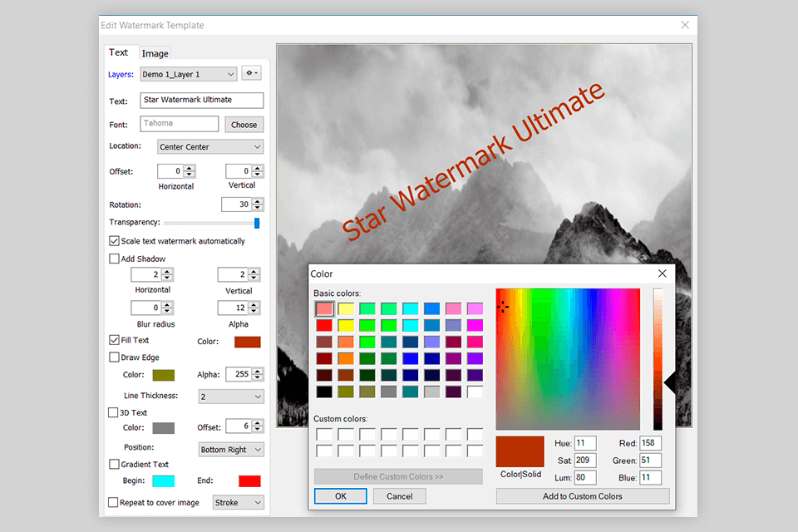Select the pure yellow basic color swatch
The width and height of the screenshot is (798, 532).
click(x=346, y=325)
